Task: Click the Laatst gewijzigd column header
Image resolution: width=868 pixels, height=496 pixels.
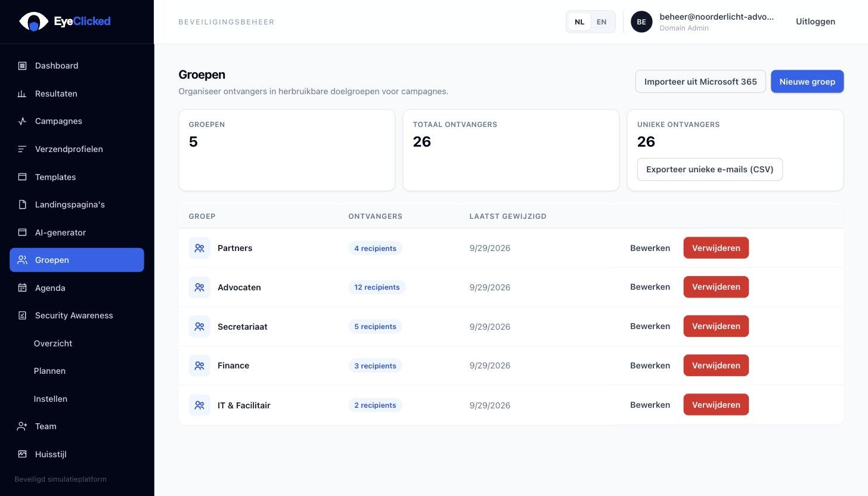Action: tap(508, 216)
